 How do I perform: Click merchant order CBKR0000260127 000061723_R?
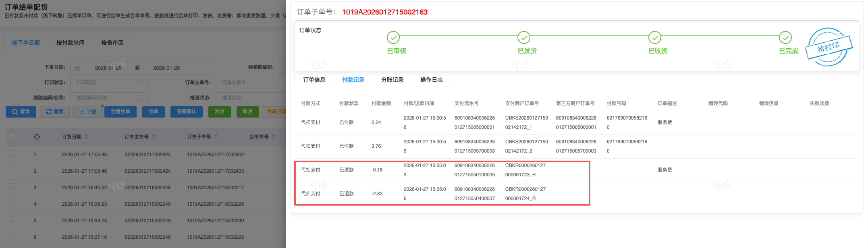pyautogui.click(x=525, y=170)
